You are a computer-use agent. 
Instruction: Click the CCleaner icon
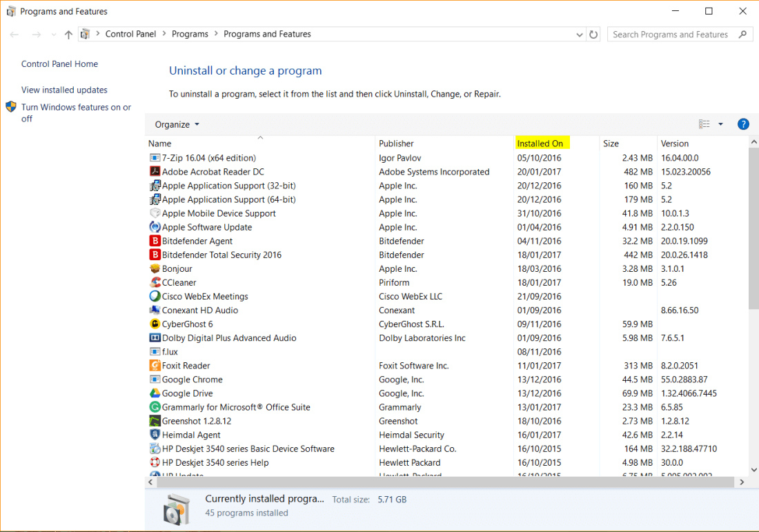pos(155,283)
